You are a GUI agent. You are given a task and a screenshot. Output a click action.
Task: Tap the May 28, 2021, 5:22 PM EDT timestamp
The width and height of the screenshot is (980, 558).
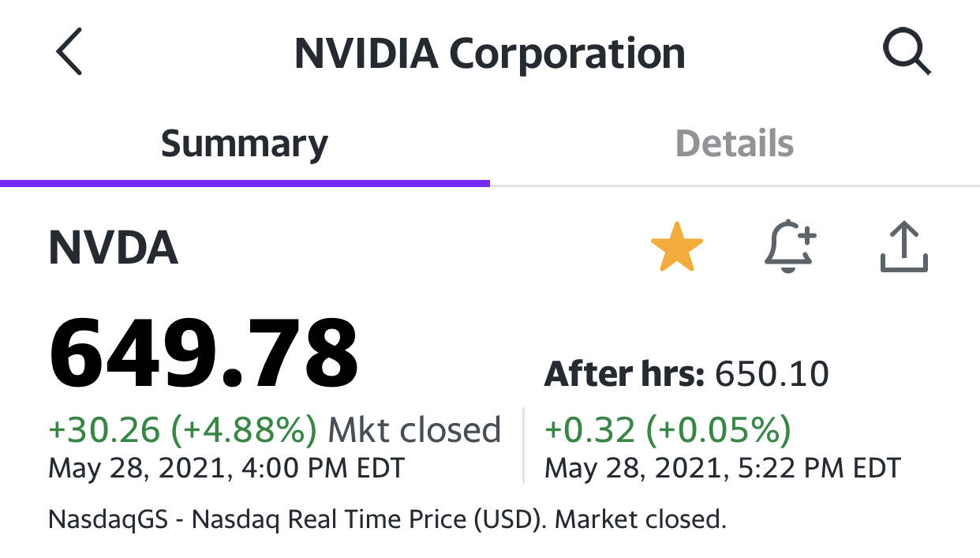tap(723, 468)
